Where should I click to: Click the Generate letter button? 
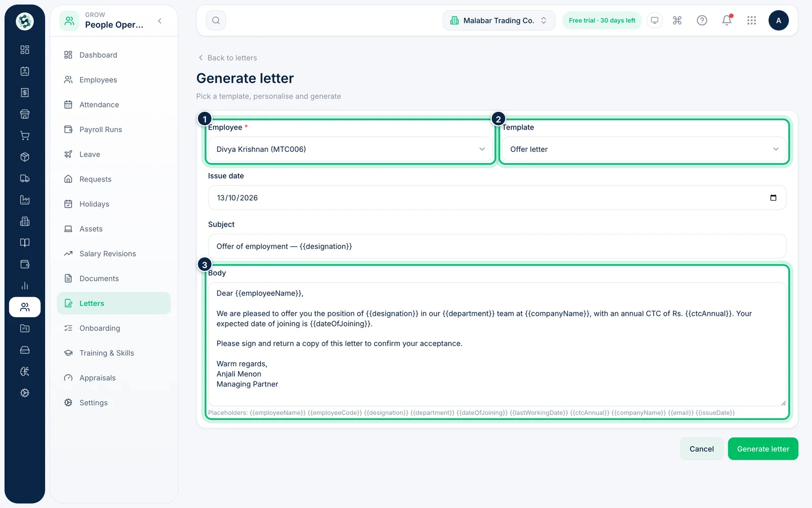click(763, 449)
